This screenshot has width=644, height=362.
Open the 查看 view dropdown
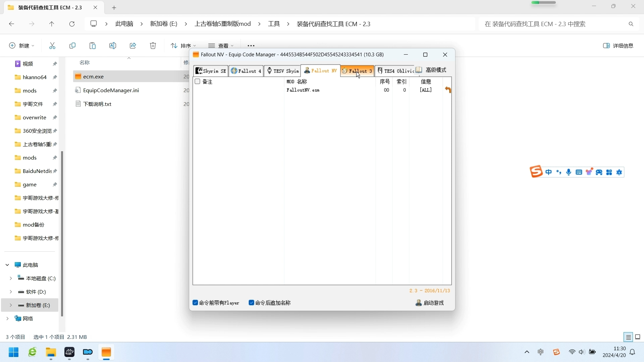pyautogui.click(x=221, y=46)
